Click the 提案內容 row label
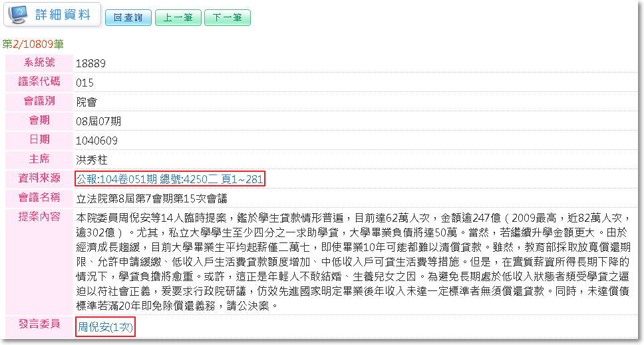 point(39,216)
